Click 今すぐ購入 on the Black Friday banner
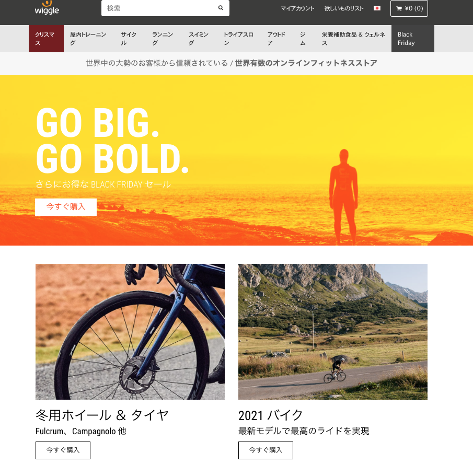Screen dimensions: 473x476 pyautogui.click(x=66, y=207)
